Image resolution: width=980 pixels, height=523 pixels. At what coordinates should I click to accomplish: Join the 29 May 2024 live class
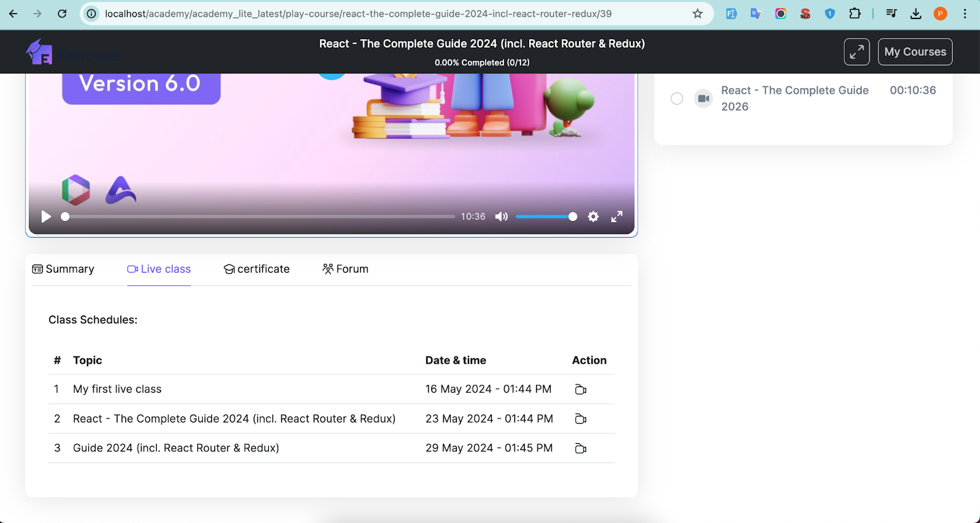click(x=581, y=448)
